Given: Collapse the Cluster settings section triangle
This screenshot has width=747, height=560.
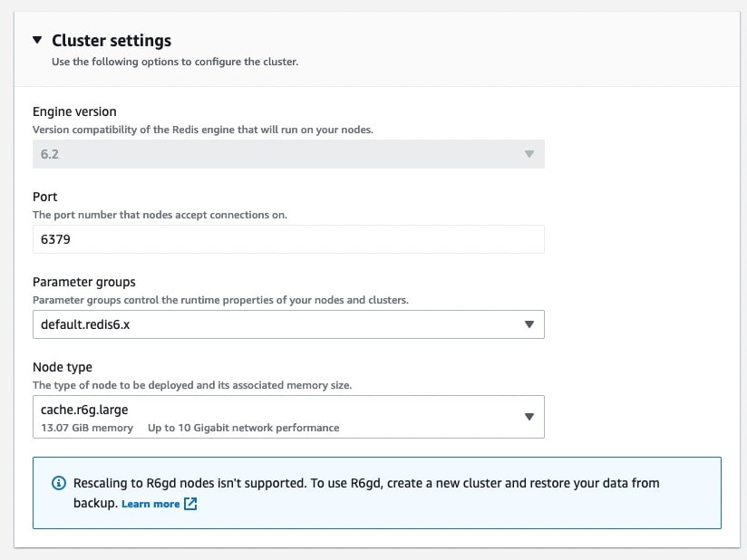Looking at the screenshot, I should click(x=37, y=40).
